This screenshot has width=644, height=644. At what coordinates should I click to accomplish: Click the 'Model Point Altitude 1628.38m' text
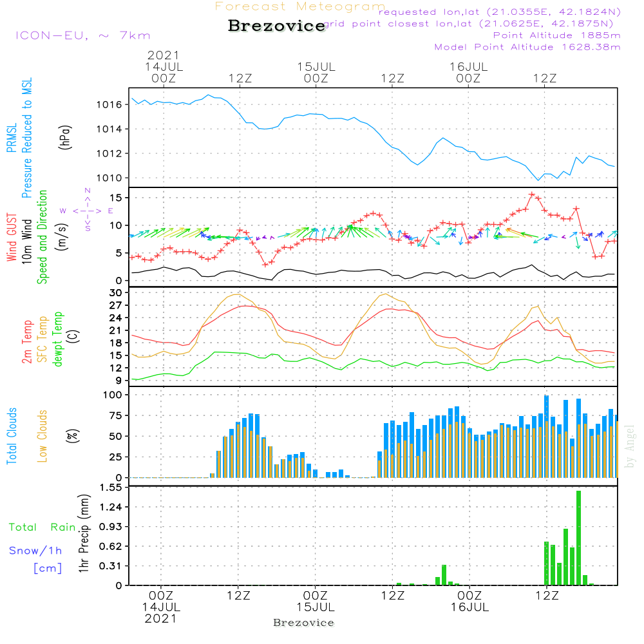pyautogui.click(x=527, y=47)
